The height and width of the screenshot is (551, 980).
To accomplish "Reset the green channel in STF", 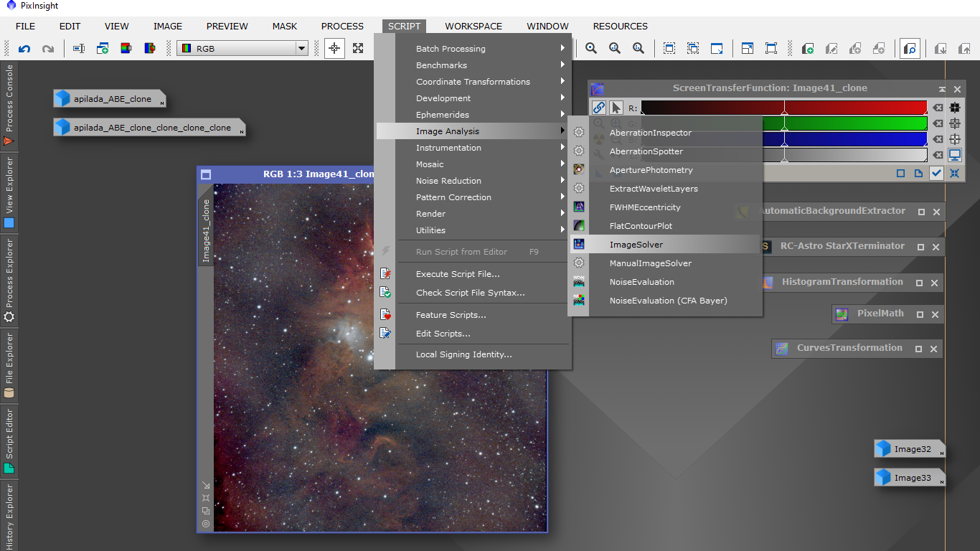I will 937,123.
